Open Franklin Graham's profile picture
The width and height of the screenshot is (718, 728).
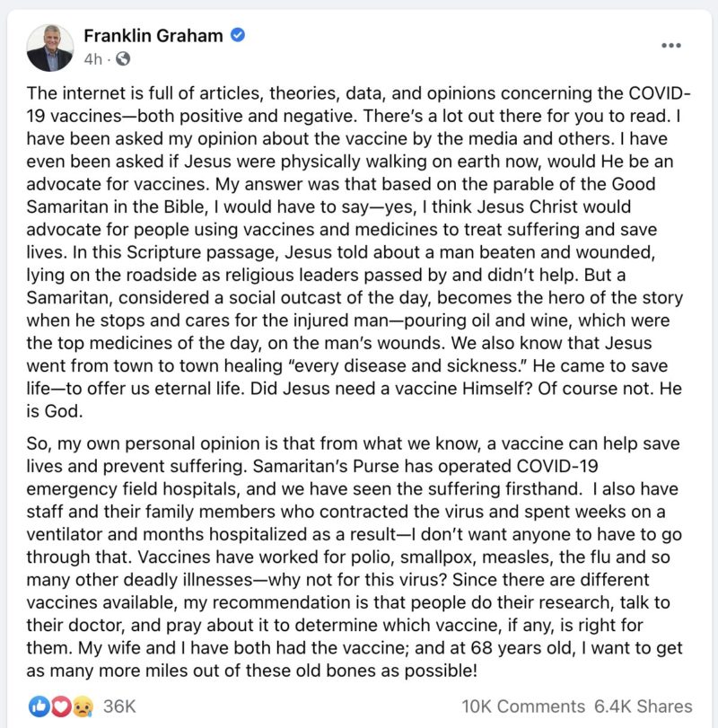click(49, 48)
